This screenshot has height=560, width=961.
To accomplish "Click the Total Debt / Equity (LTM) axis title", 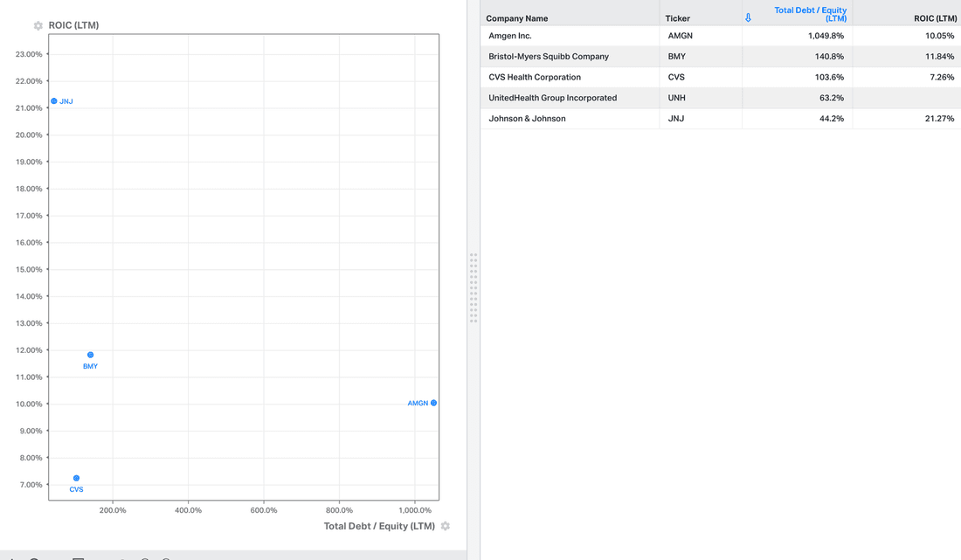I will (379, 526).
